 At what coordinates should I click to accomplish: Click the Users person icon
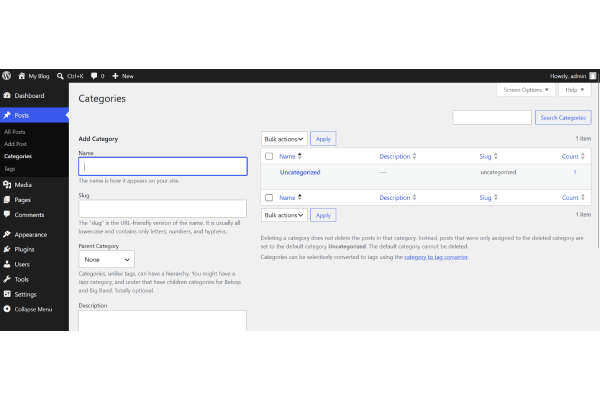pyautogui.click(x=7, y=264)
